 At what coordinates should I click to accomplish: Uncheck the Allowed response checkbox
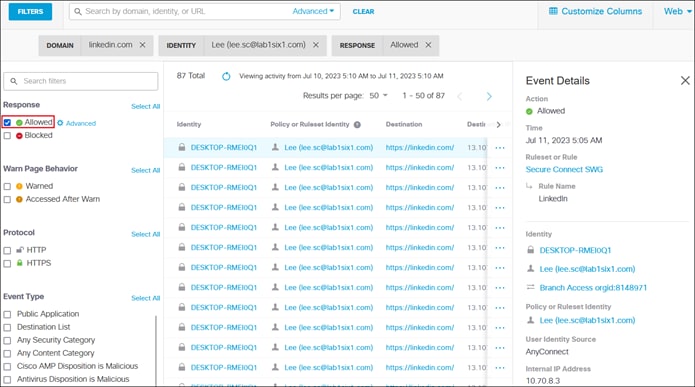click(7, 122)
